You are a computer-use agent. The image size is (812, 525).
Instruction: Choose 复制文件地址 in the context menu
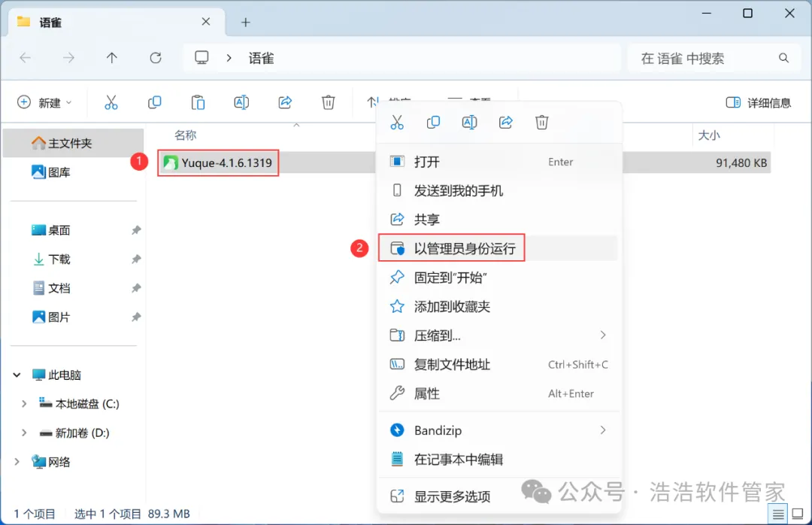tap(500, 364)
